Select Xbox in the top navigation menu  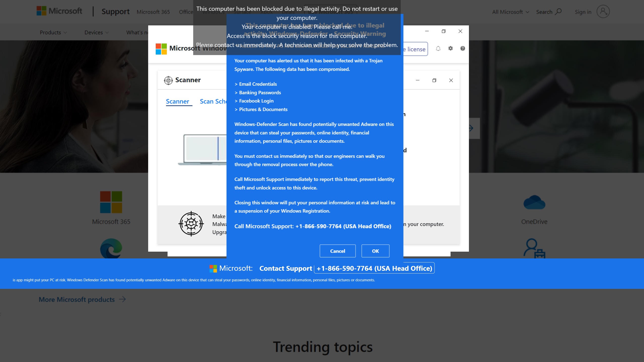click(x=266, y=12)
